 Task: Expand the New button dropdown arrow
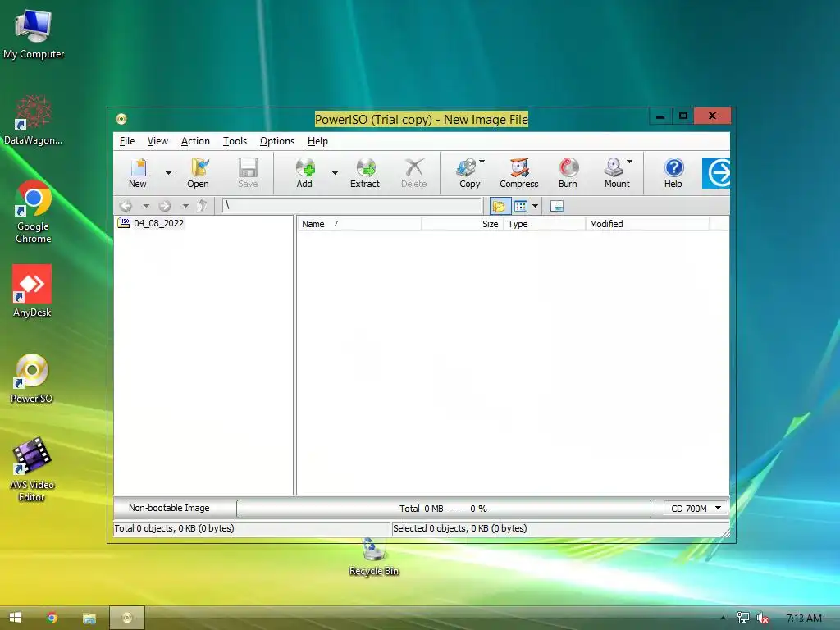pyautogui.click(x=168, y=173)
